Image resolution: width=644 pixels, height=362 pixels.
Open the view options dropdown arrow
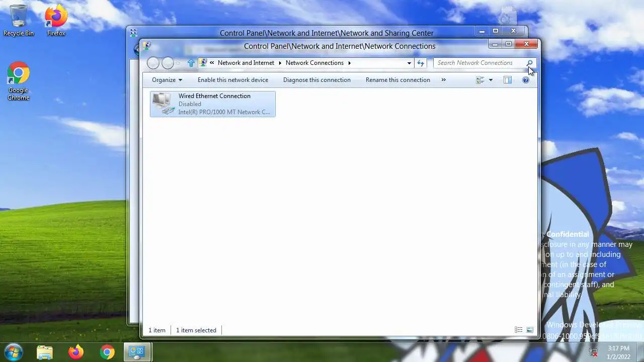tap(491, 80)
